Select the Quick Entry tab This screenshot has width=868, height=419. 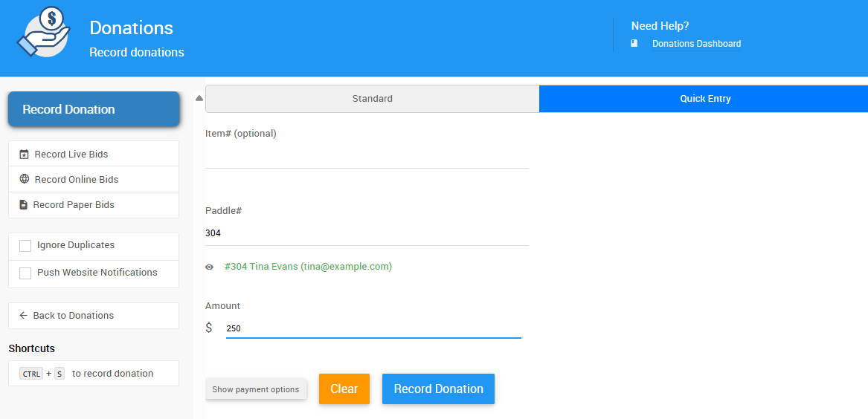[x=704, y=99]
